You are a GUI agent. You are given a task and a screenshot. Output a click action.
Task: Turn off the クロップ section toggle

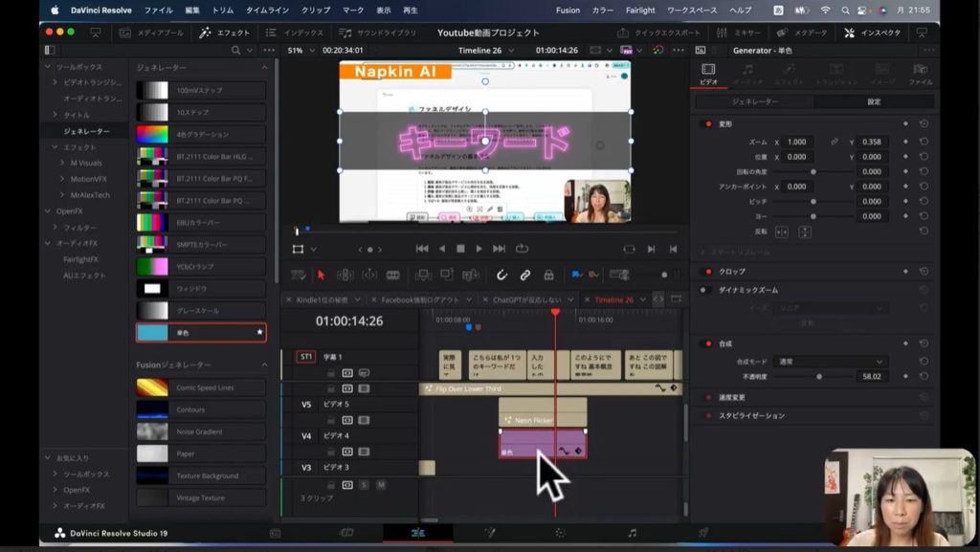(708, 272)
